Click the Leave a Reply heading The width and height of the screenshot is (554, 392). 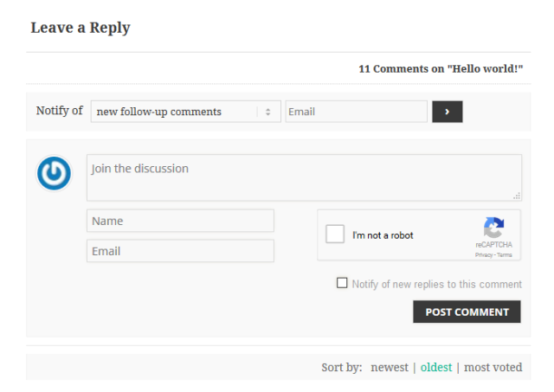[81, 28]
